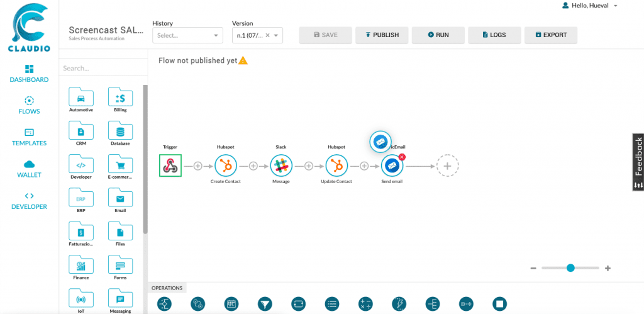Screen dimensions: 644x314
Task: Select the OPERATIONS tab
Action: coord(167,288)
